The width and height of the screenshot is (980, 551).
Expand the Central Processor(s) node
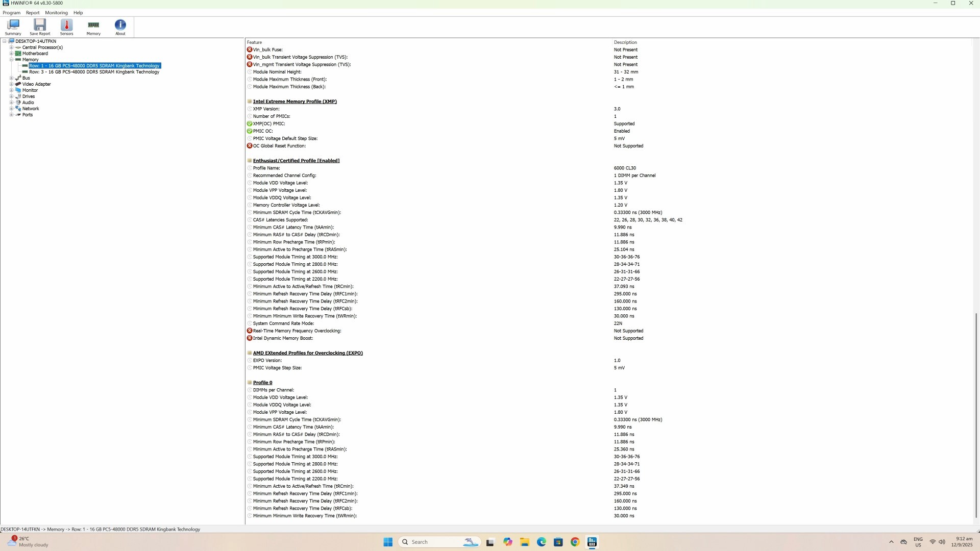pyautogui.click(x=11, y=47)
